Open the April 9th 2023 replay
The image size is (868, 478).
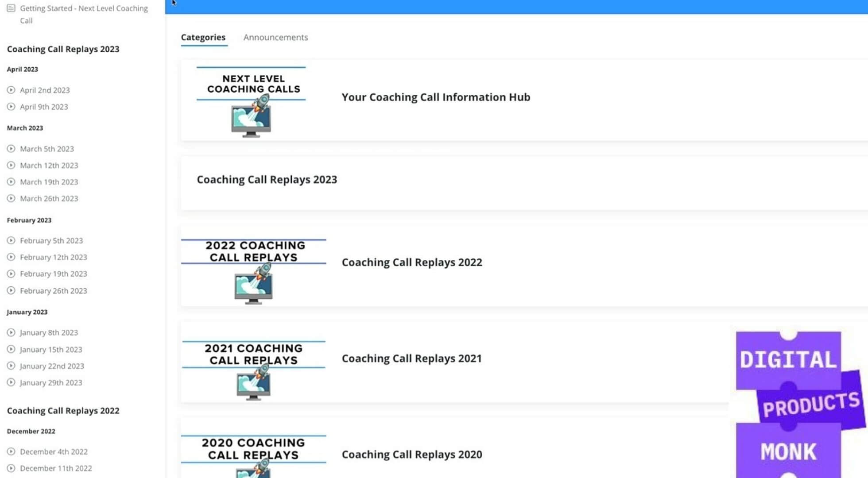point(44,107)
